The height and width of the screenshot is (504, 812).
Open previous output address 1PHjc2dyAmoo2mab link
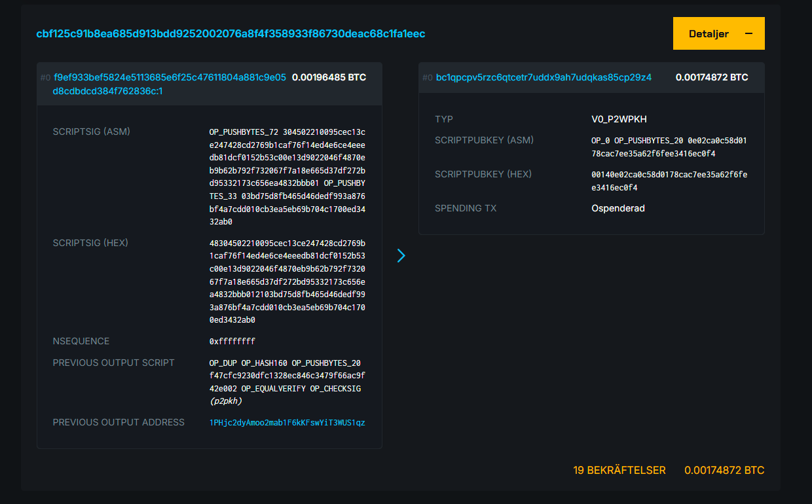287,422
